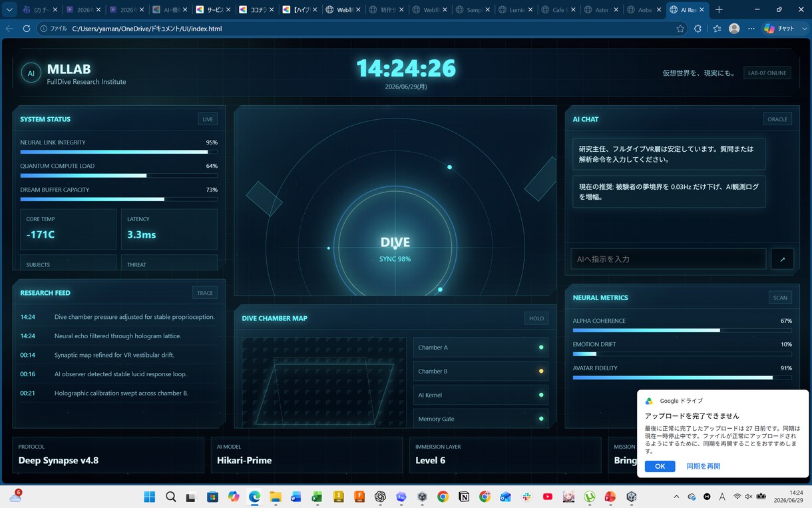Open Word from the taskbar

click(296, 497)
